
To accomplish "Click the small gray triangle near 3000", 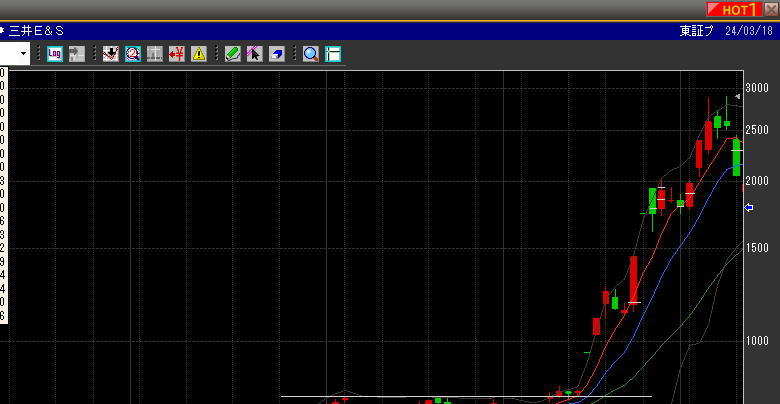I will pyautogui.click(x=737, y=97).
